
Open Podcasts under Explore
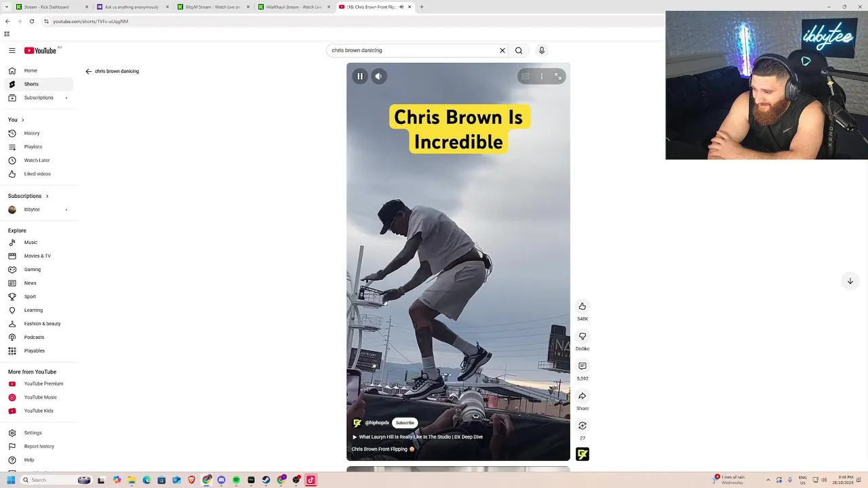[39, 338]
